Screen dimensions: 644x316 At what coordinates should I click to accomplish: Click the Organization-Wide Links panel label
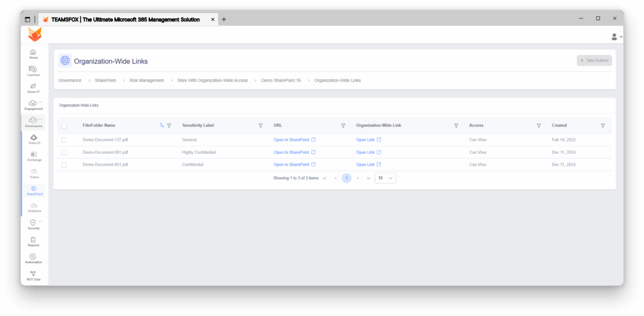pos(79,106)
